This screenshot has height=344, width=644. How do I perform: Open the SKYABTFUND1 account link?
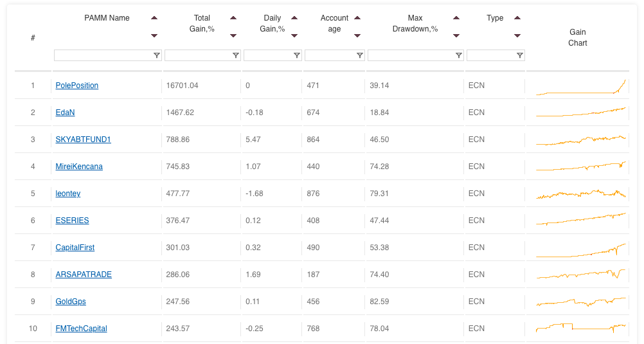pyautogui.click(x=83, y=140)
